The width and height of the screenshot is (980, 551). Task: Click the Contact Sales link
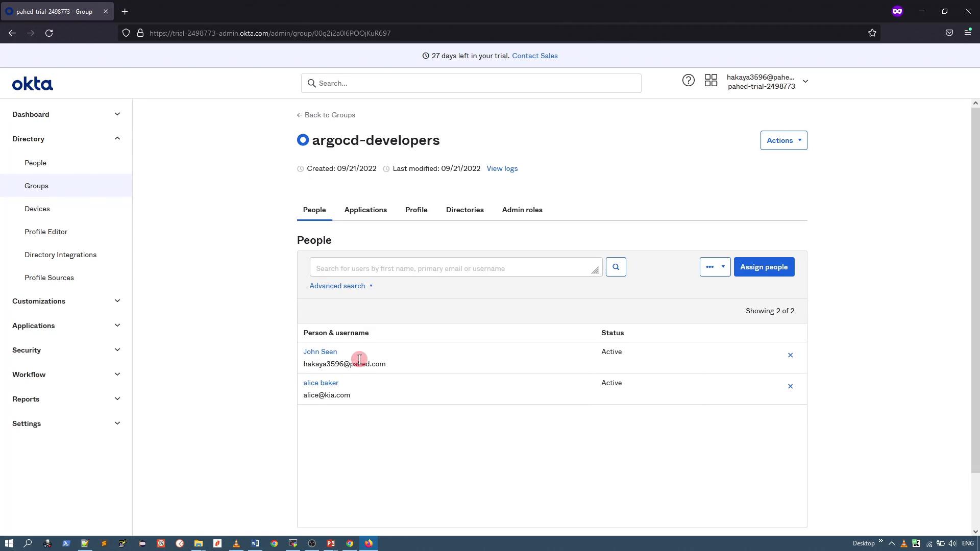click(535, 56)
